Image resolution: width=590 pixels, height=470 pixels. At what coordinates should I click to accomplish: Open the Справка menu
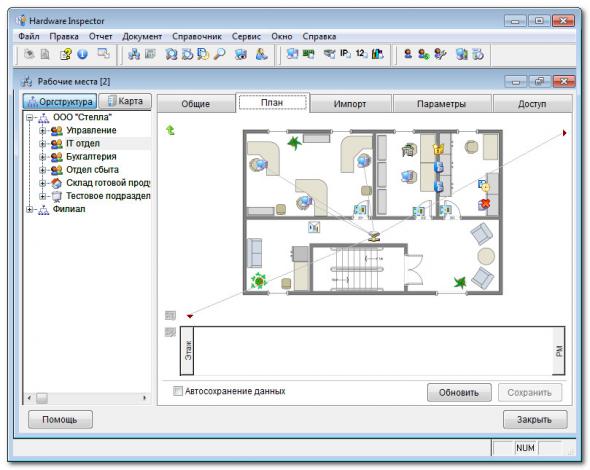319,37
